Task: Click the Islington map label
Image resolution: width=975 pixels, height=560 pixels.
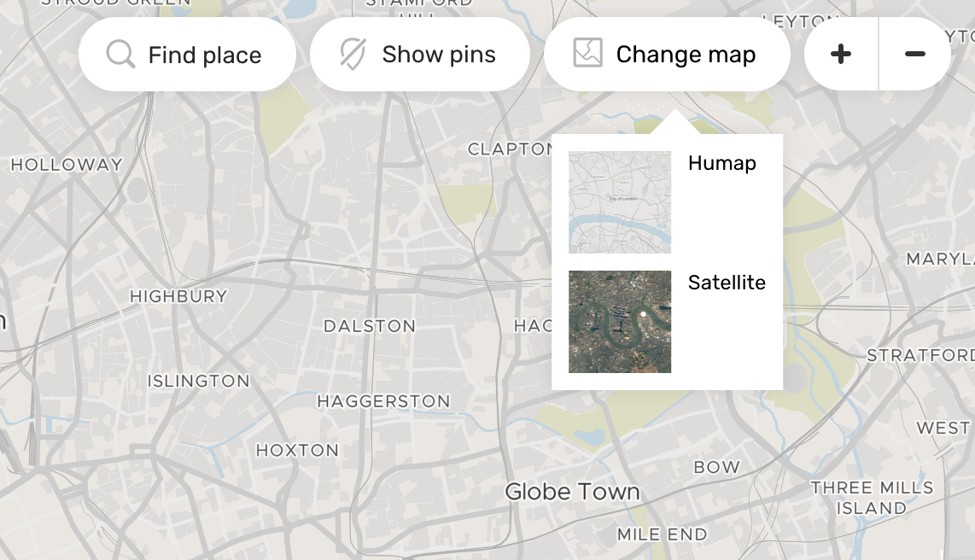Action: click(x=198, y=380)
